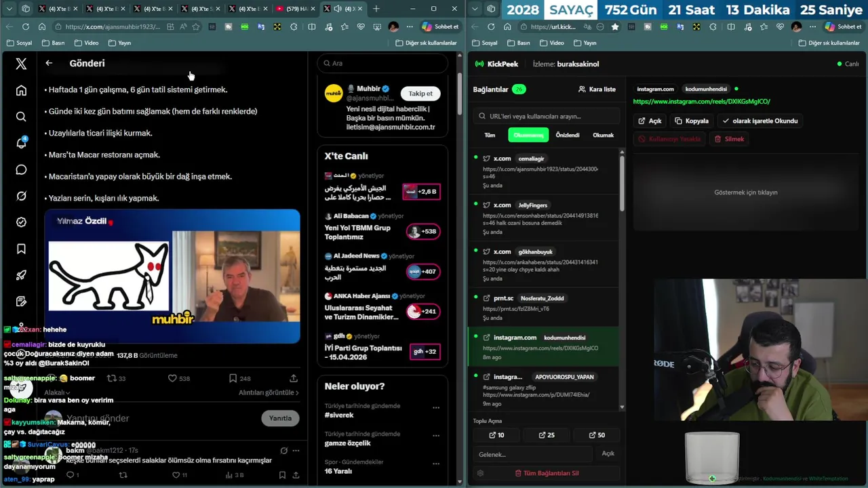This screenshot has height=488, width=868.
Task: Open more options for #siverek trend
Action: click(436, 407)
